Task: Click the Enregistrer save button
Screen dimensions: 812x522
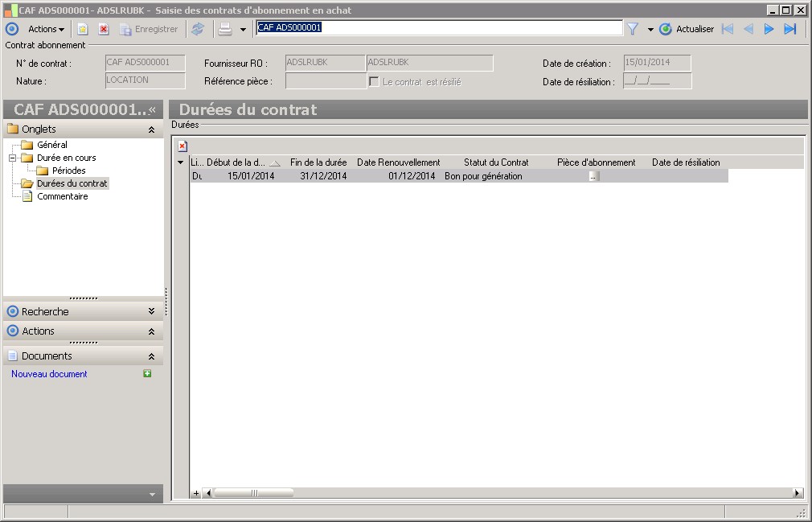Action: pos(149,29)
